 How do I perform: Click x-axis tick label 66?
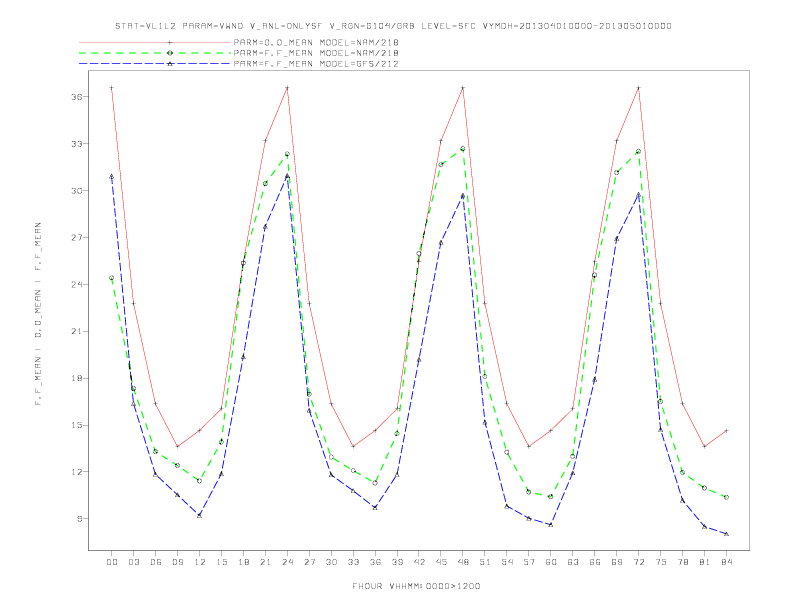pos(595,562)
